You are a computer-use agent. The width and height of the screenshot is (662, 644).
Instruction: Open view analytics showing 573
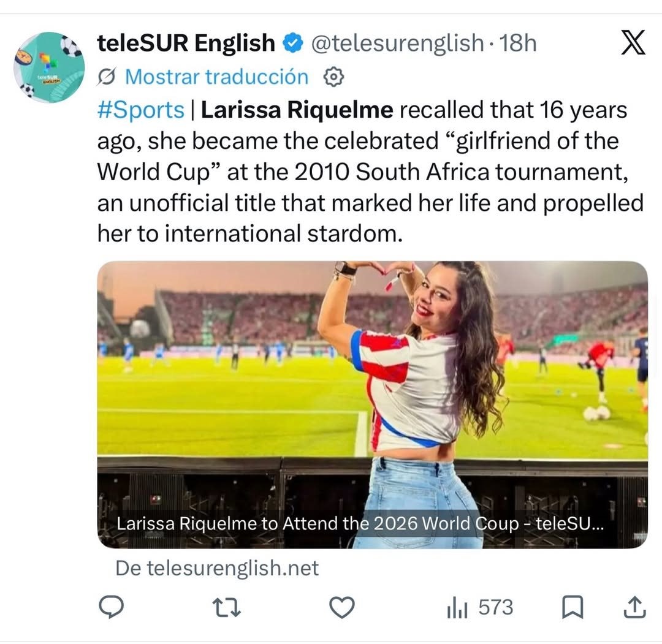[x=480, y=607]
